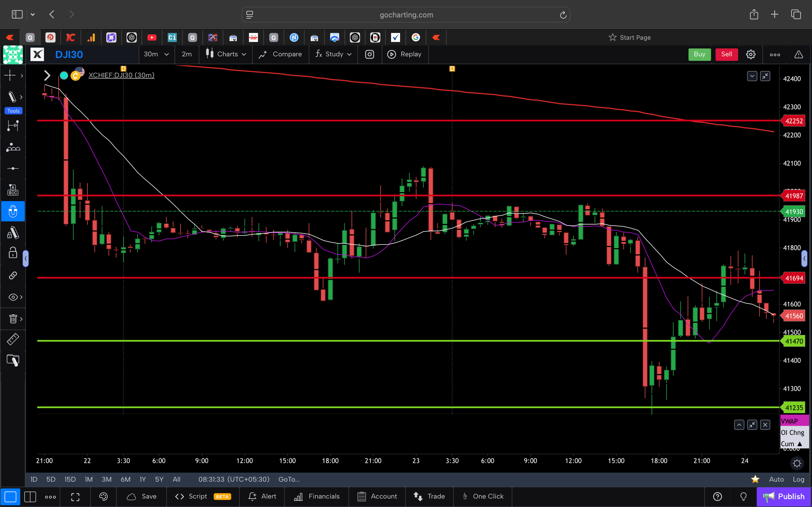Start chart Replay mode
The image size is (812, 507).
(x=405, y=54)
